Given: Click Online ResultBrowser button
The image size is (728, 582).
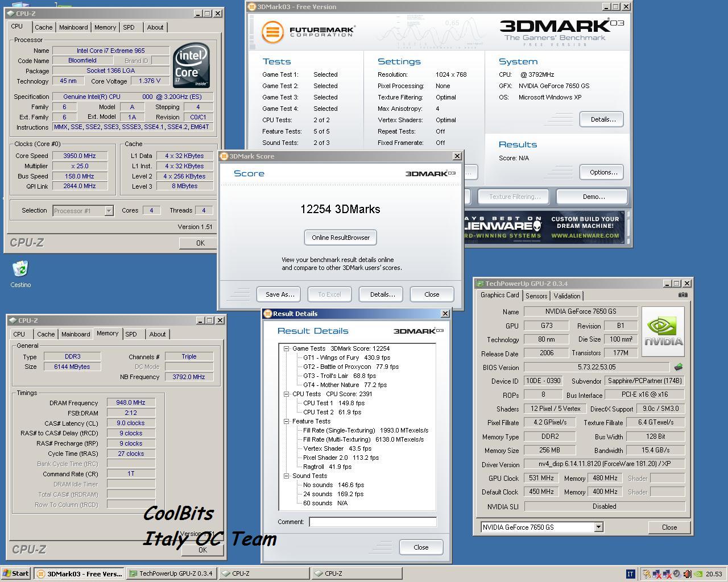Looking at the screenshot, I should pos(341,238).
